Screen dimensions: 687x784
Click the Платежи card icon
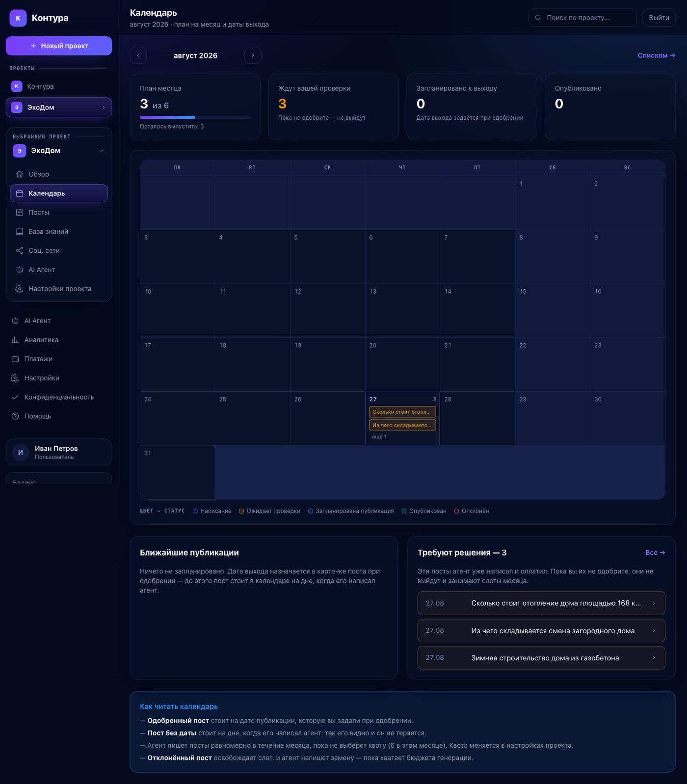(15, 359)
